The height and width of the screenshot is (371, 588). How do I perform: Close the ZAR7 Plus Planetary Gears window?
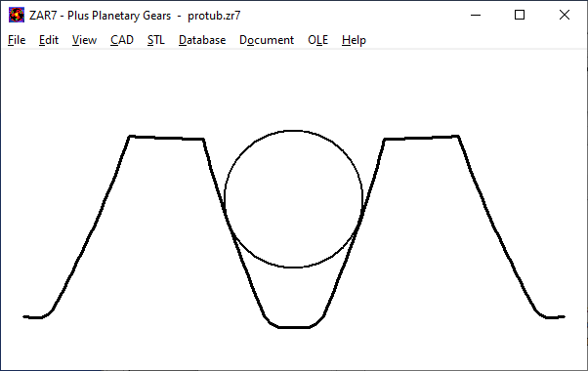[565, 15]
